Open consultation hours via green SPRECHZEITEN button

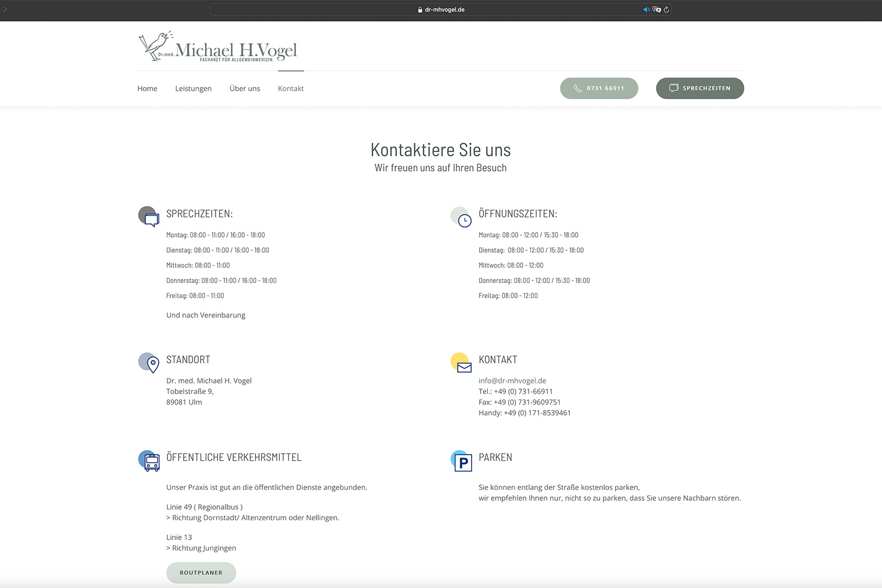point(700,88)
